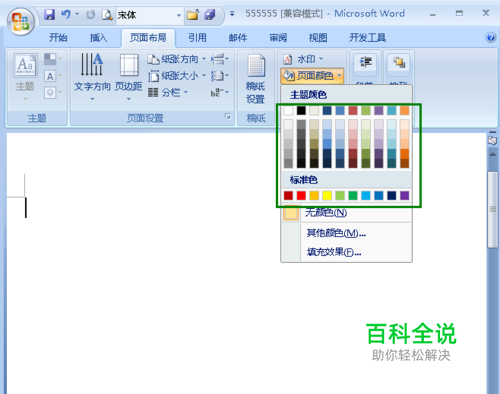Select standard color yellow
The width and height of the screenshot is (500, 394).
coord(327,195)
